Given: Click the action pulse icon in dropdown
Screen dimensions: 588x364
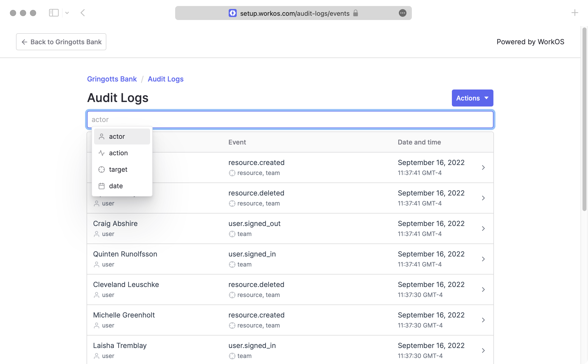Looking at the screenshot, I should coord(102,153).
